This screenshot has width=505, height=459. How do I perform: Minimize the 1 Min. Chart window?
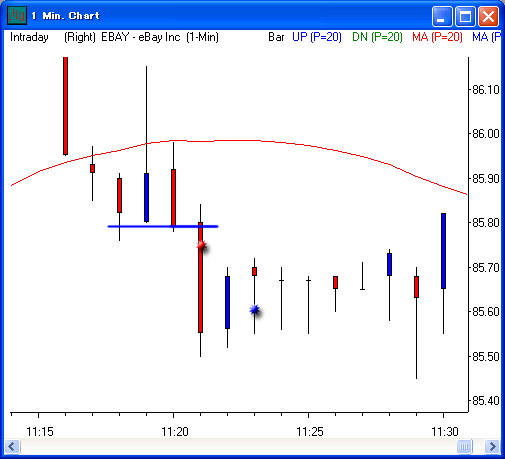click(442, 16)
